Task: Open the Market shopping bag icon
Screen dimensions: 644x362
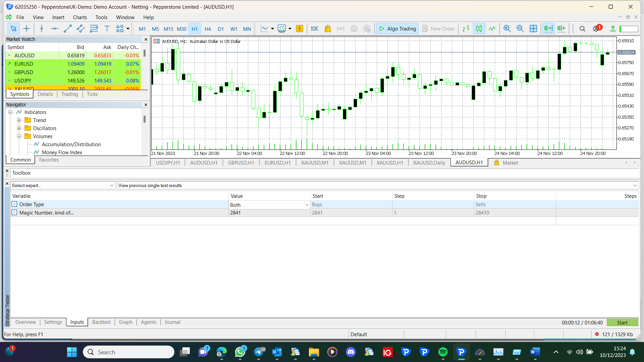Action: [328, 29]
